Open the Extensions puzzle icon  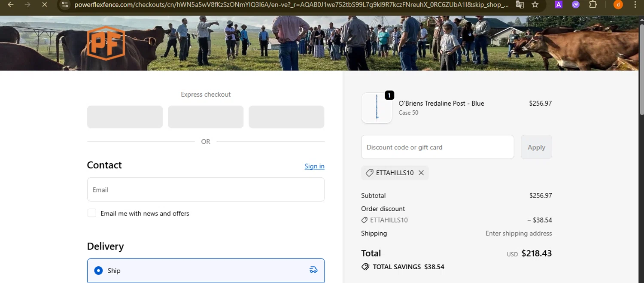tap(593, 5)
